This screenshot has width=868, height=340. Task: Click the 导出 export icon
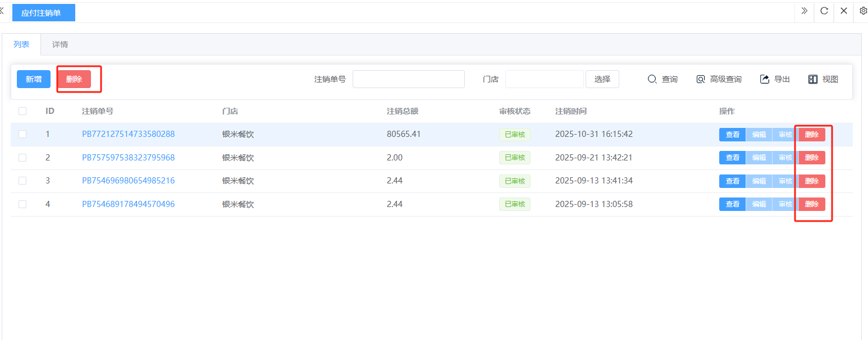pyautogui.click(x=765, y=79)
